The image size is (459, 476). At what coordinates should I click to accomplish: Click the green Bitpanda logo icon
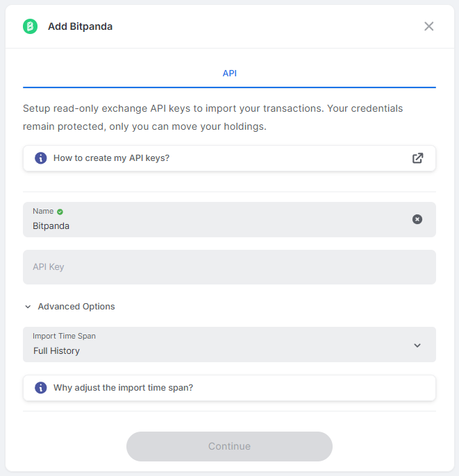[x=30, y=26]
